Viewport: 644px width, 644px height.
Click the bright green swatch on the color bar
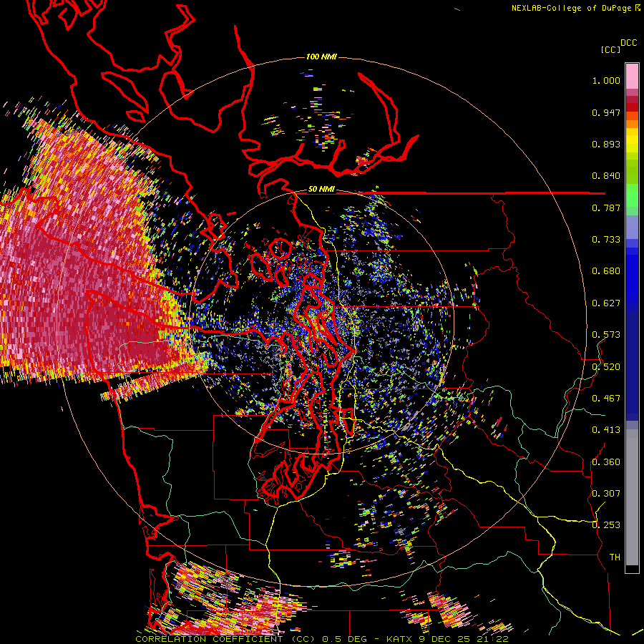632,195
